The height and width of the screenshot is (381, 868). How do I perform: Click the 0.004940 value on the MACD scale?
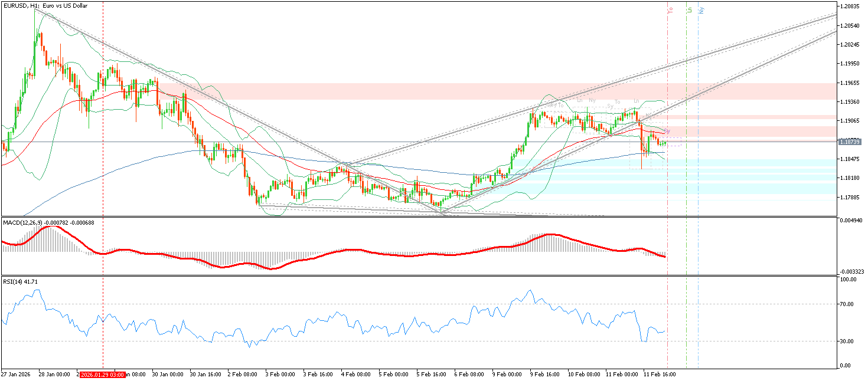[850, 220]
